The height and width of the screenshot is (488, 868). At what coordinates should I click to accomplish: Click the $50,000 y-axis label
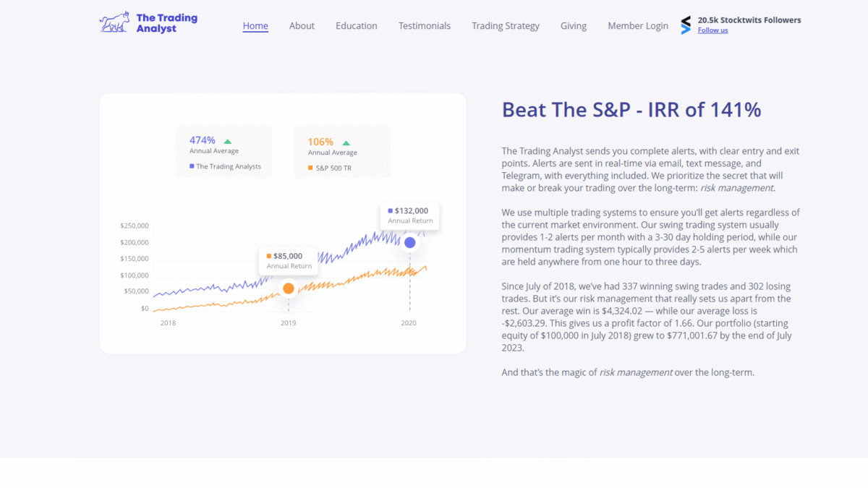(x=137, y=291)
